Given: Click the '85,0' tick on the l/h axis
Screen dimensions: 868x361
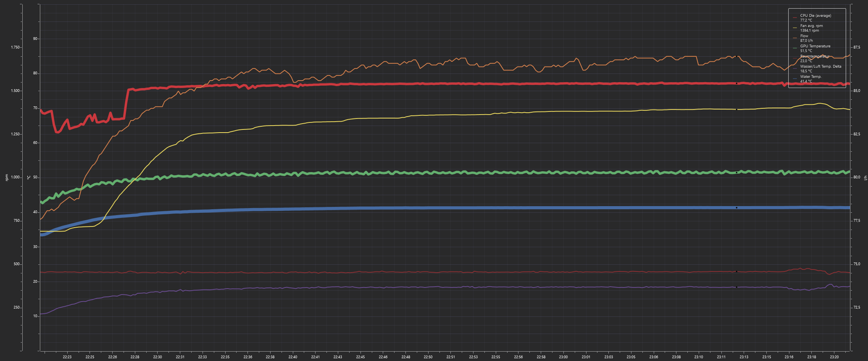Looking at the screenshot, I should click(857, 91).
